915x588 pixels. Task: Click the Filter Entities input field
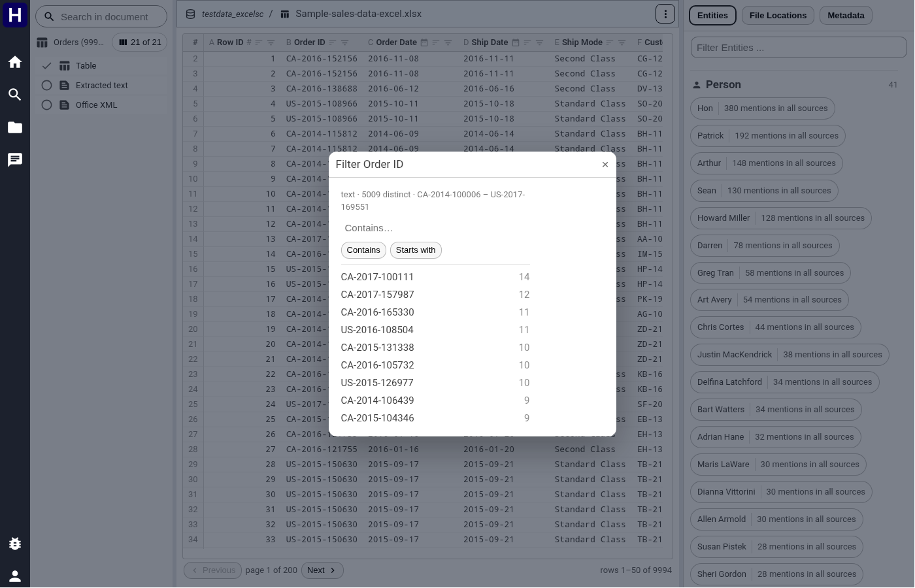(799, 48)
